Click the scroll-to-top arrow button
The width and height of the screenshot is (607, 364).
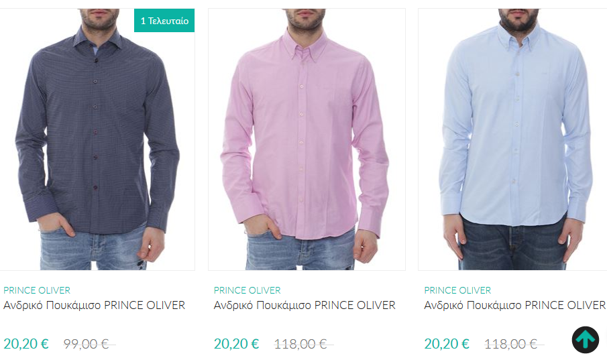click(x=585, y=340)
